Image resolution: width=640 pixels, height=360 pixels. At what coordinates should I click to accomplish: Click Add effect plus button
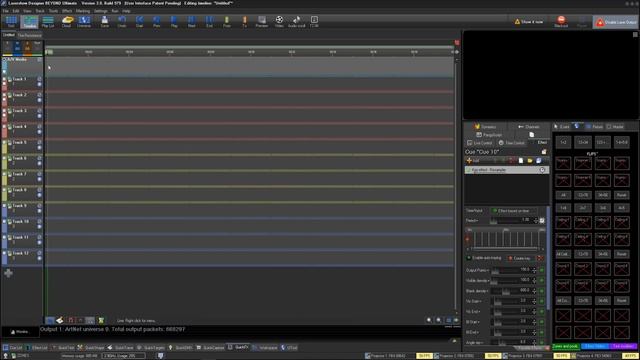pyautogui.click(x=473, y=161)
